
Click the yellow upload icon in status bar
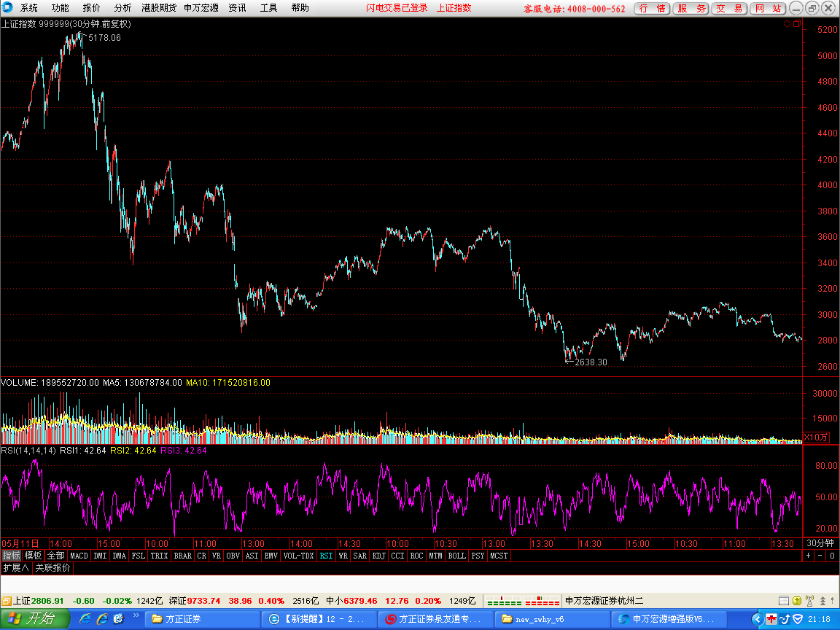pos(796,601)
